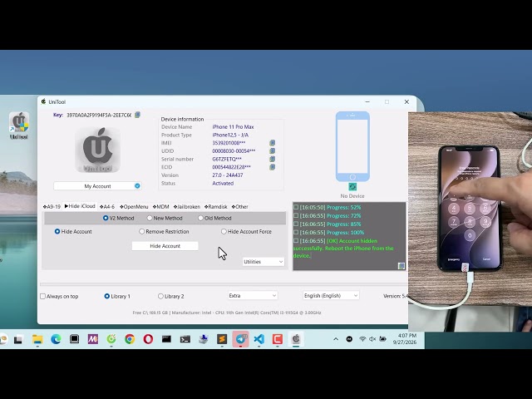Click the 27.0 - 24A437 version value

228,175
